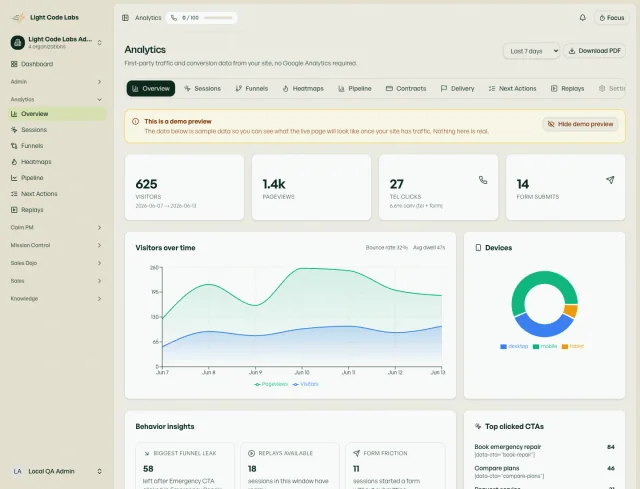The height and width of the screenshot is (489, 640).
Task: Click the Dashboard grid icon in sidebar
Action: coord(14,64)
